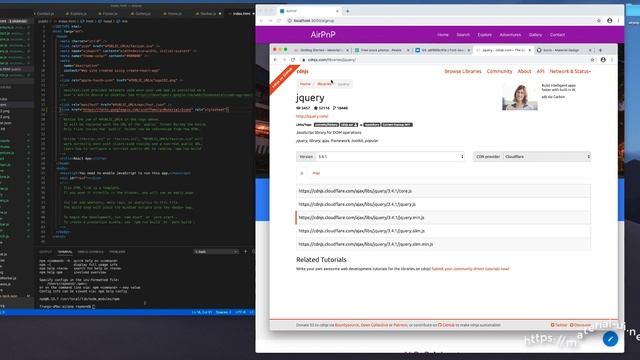The height and width of the screenshot is (360, 640).
Task: Switch to the Getting Started browser tab
Action: point(322,50)
